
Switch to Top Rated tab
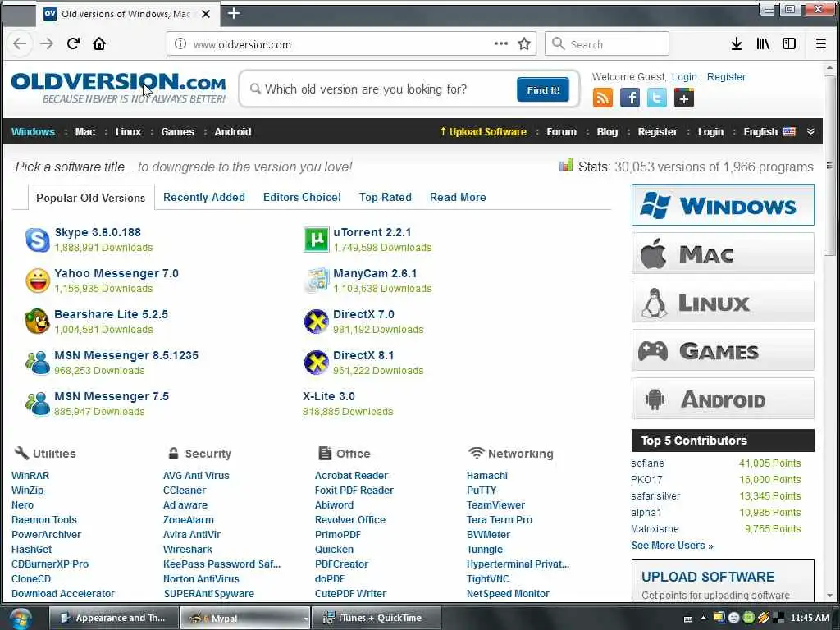tap(386, 197)
